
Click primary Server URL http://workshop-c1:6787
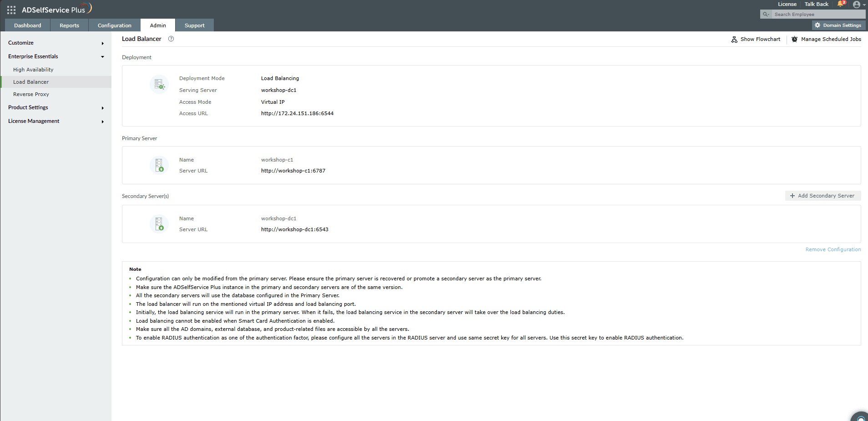pyautogui.click(x=293, y=171)
